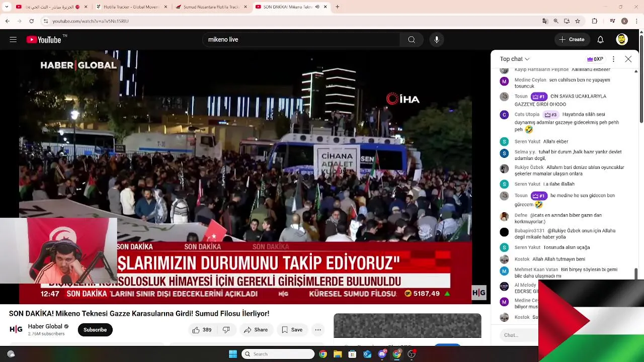The width and height of the screenshot is (644, 362).
Task: Open the Windows Start menu
Action: point(233,354)
